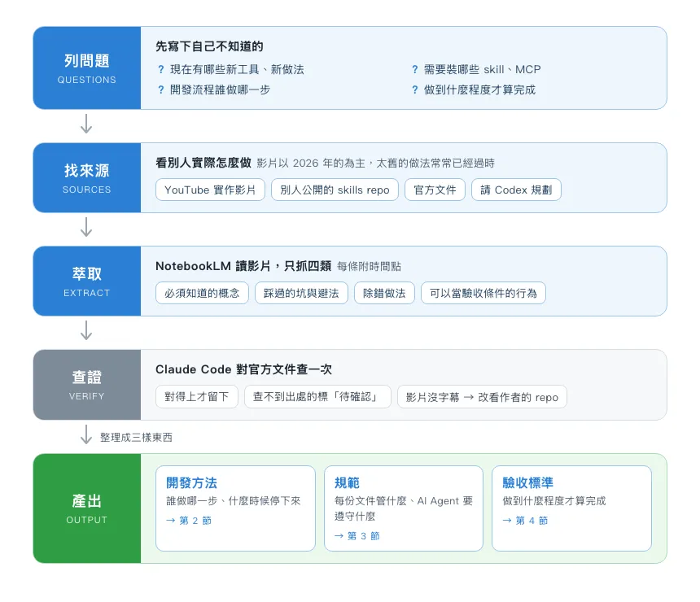Click the heading NotebookLM 讀影片，只抓四類
The image size is (700, 602).
(x=243, y=266)
